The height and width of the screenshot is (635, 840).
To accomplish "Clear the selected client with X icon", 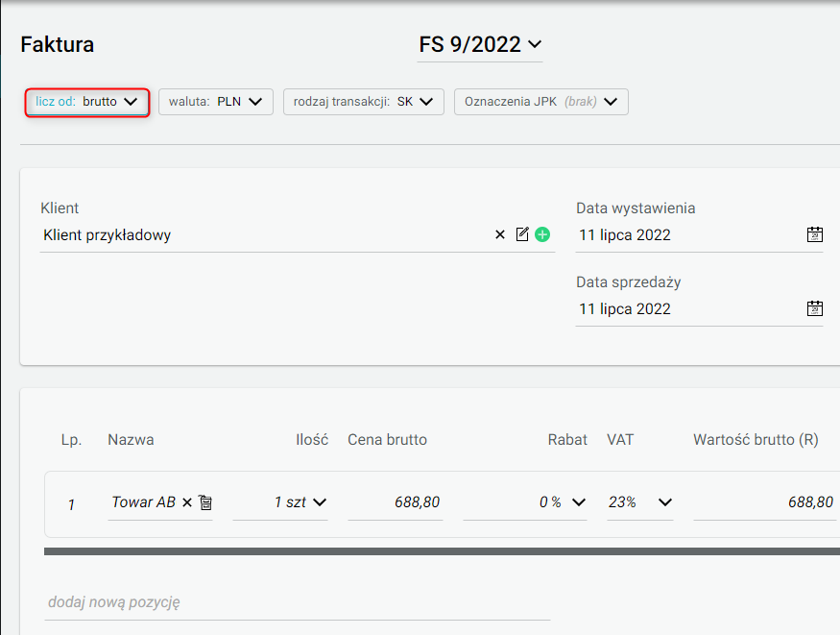I will click(x=500, y=234).
